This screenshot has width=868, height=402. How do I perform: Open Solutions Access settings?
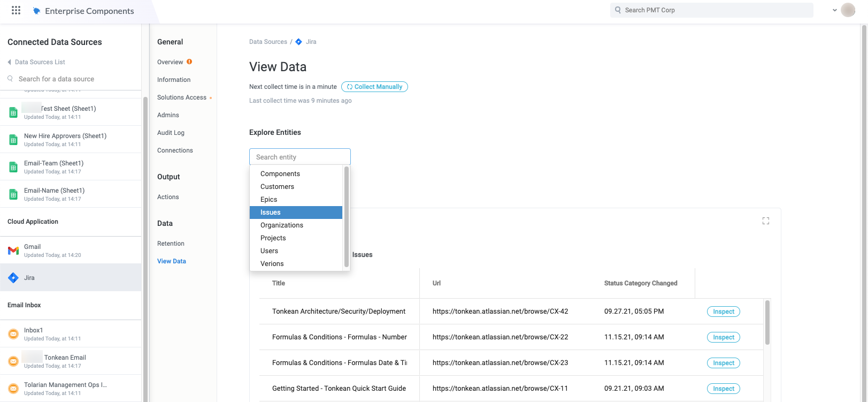(x=182, y=97)
